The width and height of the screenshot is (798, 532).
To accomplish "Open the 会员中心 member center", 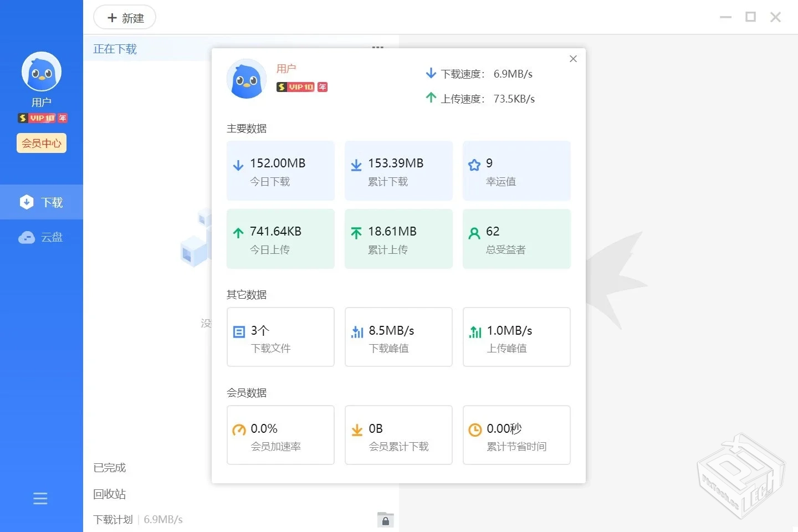I will pos(41,143).
